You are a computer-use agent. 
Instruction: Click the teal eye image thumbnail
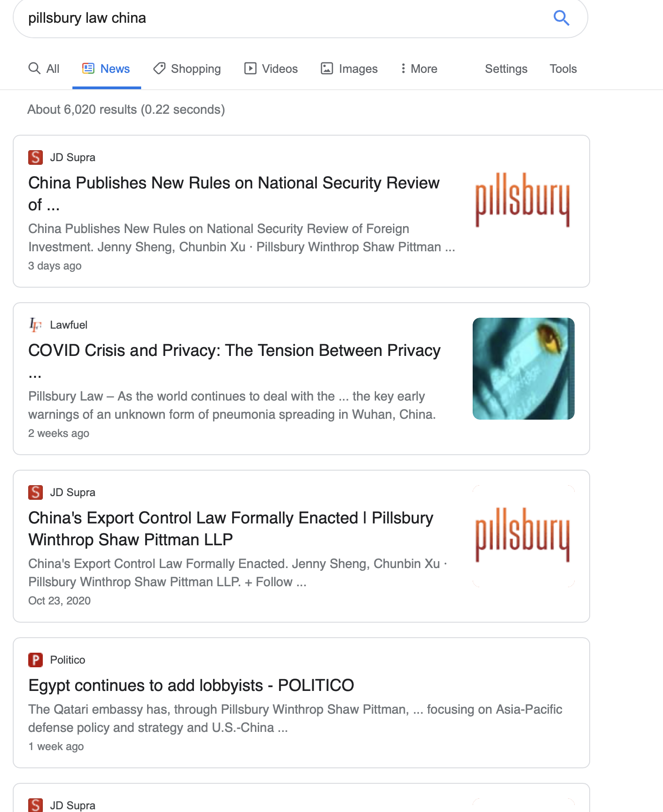pyautogui.click(x=524, y=369)
